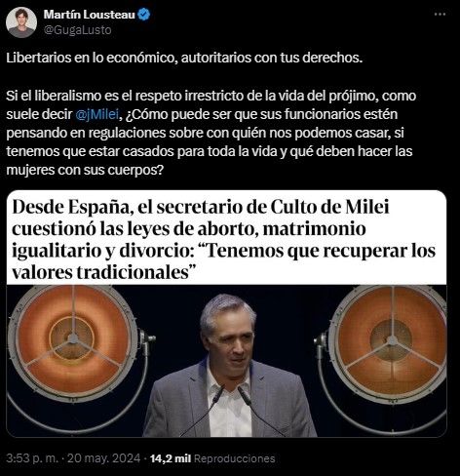Click the word Reproducciones
Image resolution: width=460 pixels, height=476 pixels.
(x=235, y=458)
